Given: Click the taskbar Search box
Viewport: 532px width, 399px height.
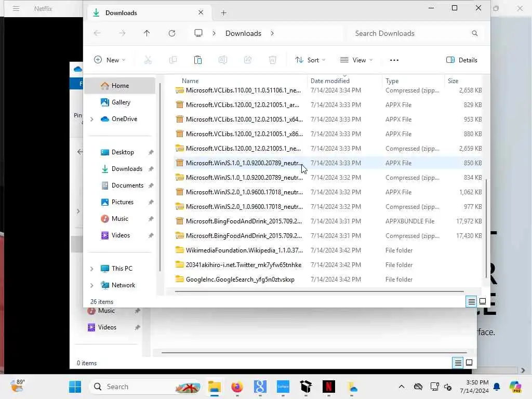Looking at the screenshot, I should pyautogui.click(x=145, y=387).
